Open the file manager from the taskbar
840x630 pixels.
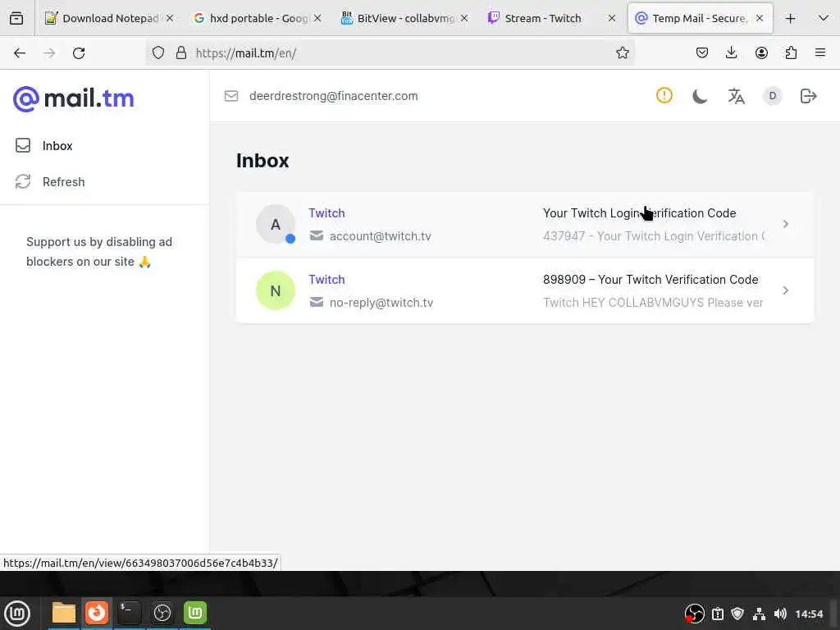(64, 613)
